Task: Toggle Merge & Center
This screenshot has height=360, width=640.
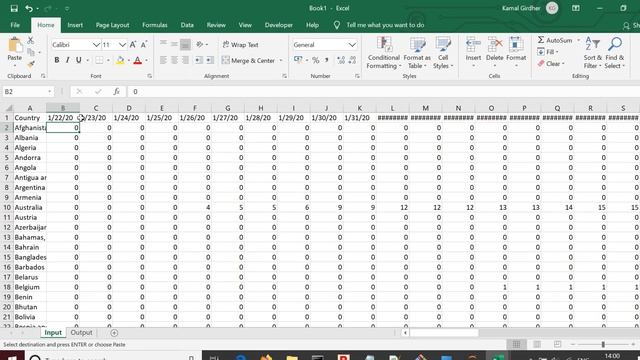Action: (x=249, y=60)
